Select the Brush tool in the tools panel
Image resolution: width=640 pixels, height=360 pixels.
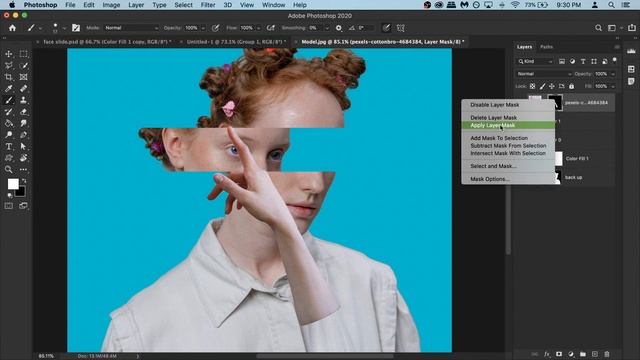tap(9, 100)
